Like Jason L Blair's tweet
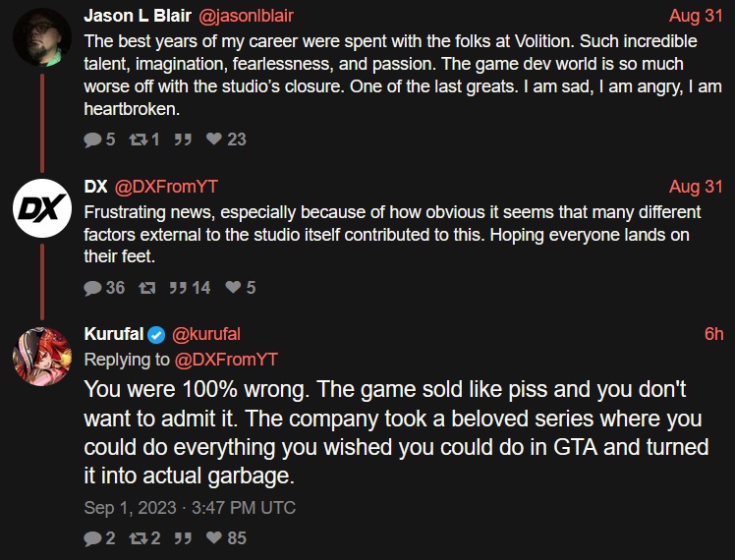This screenshot has width=735, height=560. pyautogui.click(x=214, y=140)
